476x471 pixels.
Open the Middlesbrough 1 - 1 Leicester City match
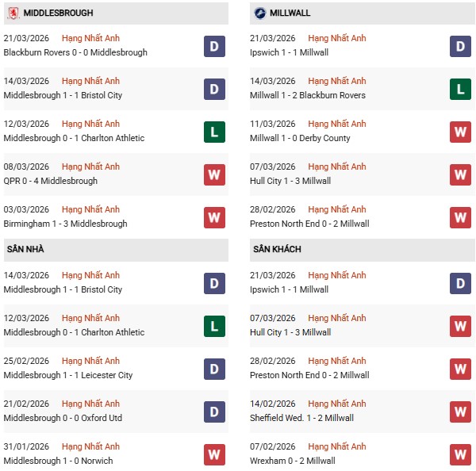click(68, 375)
